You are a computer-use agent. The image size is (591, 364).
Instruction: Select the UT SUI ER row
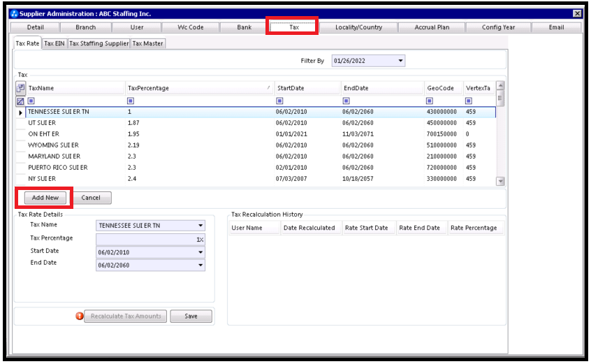261,123
